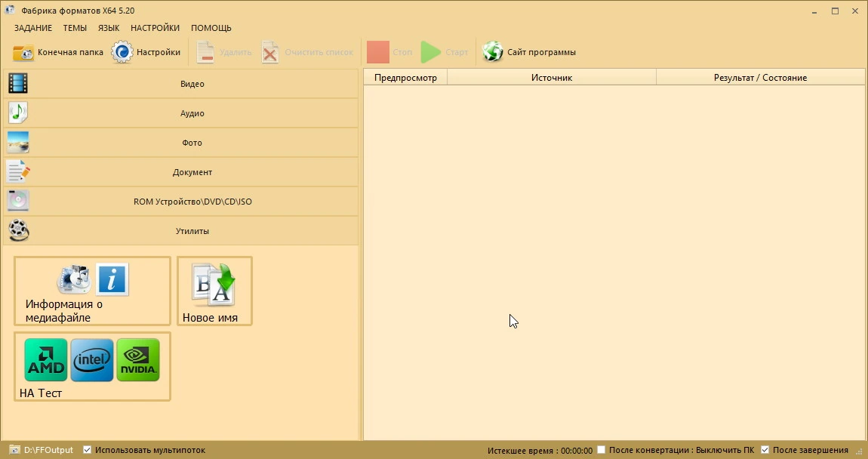Viewport: 868px width, 459px height.
Task: Click the Удалить document icon
Action: pos(205,53)
